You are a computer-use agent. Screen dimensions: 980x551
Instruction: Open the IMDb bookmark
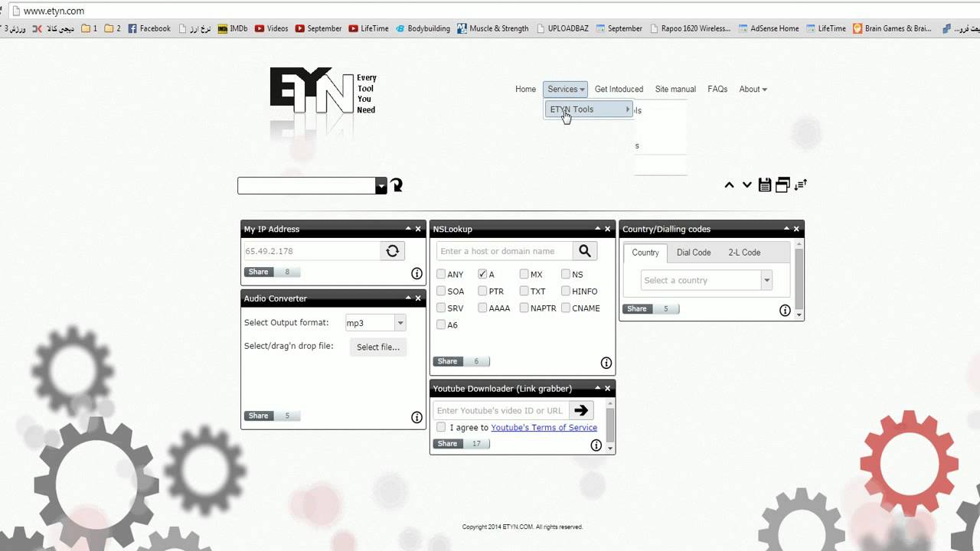tap(233, 28)
